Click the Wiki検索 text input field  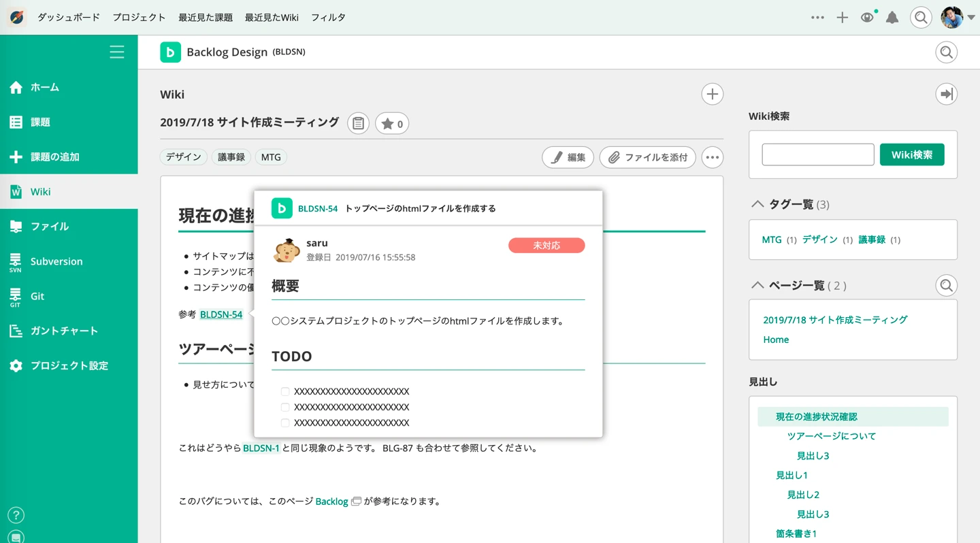(x=817, y=154)
